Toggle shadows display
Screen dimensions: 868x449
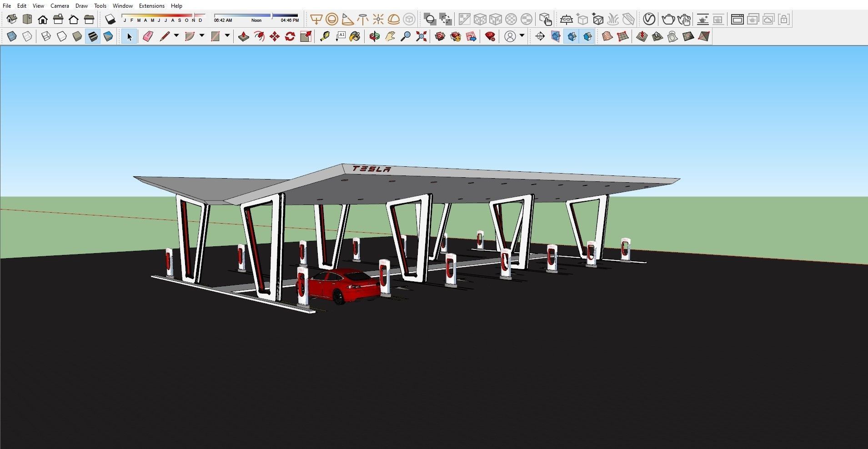coord(110,19)
